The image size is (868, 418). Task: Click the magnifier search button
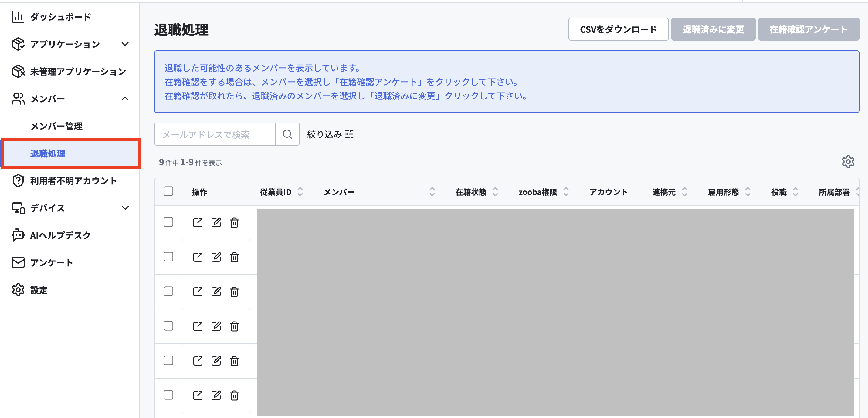pyautogui.click(x=287, y=134)
